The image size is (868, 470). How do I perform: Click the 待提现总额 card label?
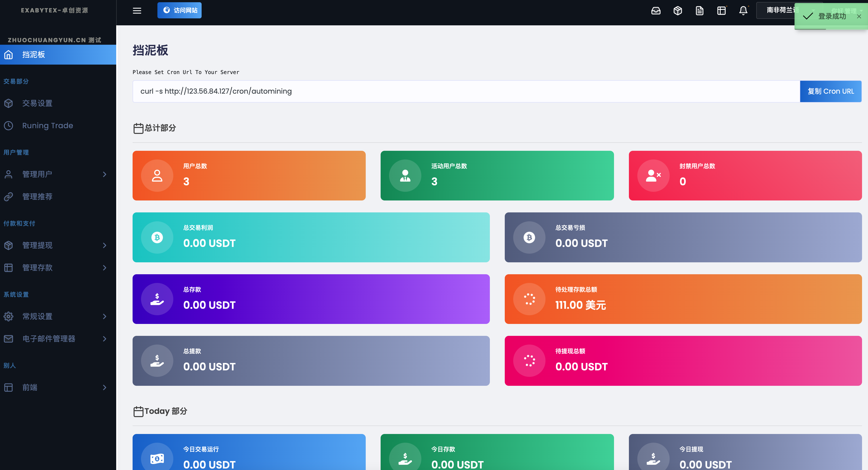[x=570, y=351]
